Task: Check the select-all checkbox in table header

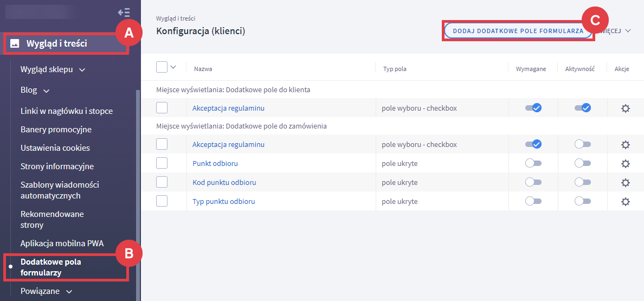Action: (162, 67)
